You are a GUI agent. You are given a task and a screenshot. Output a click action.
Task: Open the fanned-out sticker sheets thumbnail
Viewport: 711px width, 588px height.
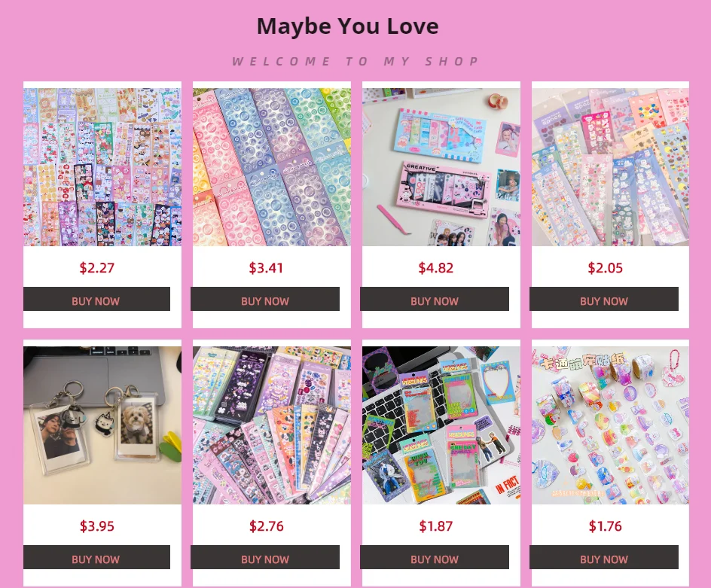tap(272, 425)
